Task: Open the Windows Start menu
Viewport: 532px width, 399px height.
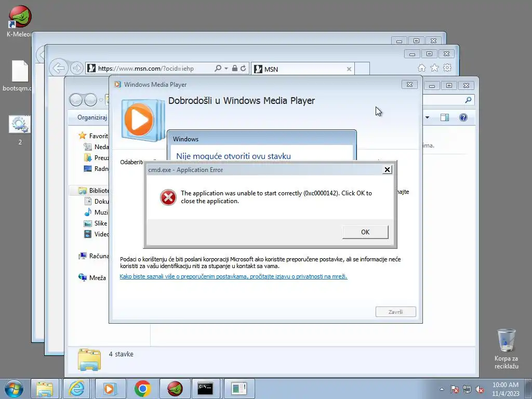Action: point(14,389)
